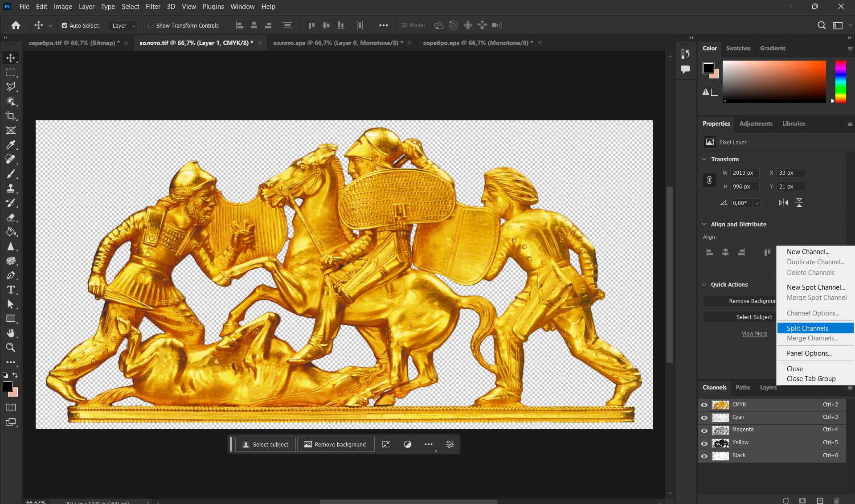
Task: Activate the Eraser tool
Action: click(x=11, y=217)
